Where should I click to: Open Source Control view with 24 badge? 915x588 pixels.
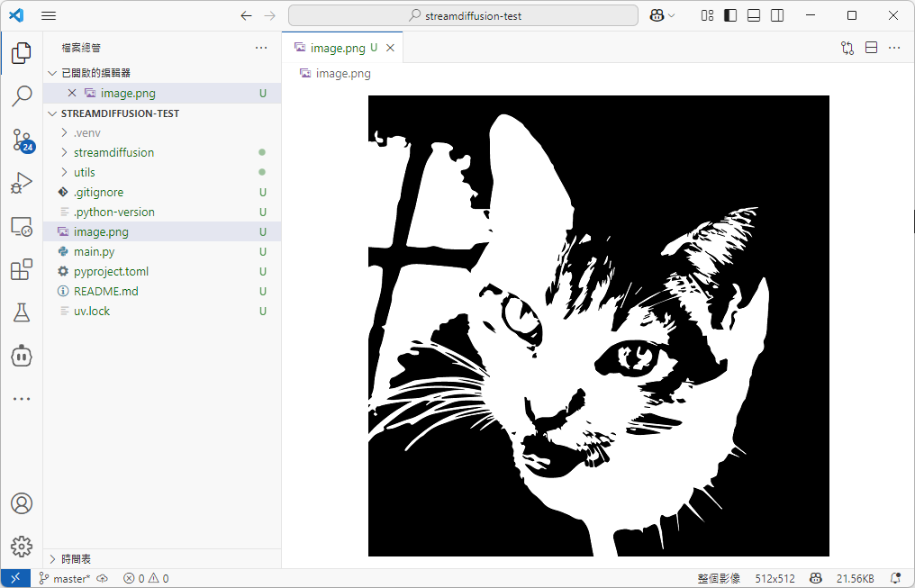click(22, 140)
